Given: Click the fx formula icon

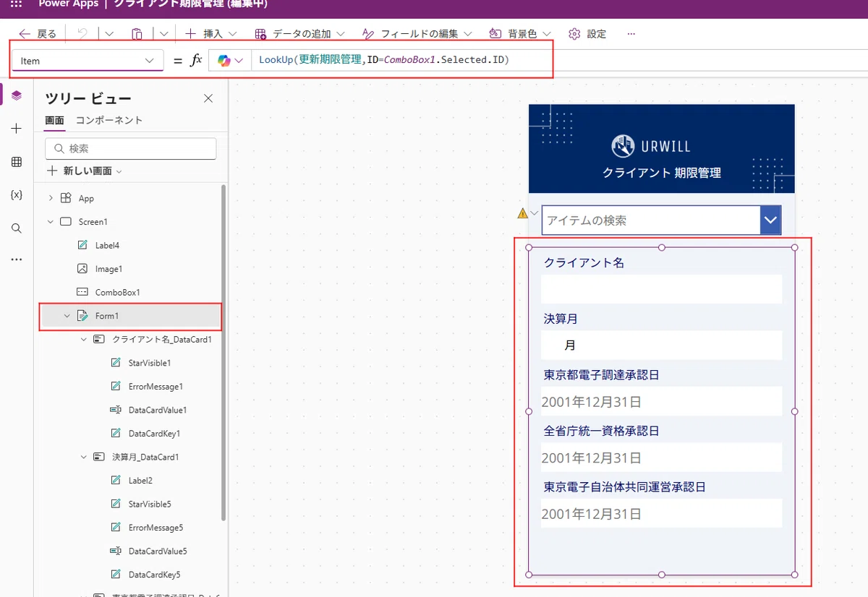Looking at the screenshot, I should [x=196, y=61].
